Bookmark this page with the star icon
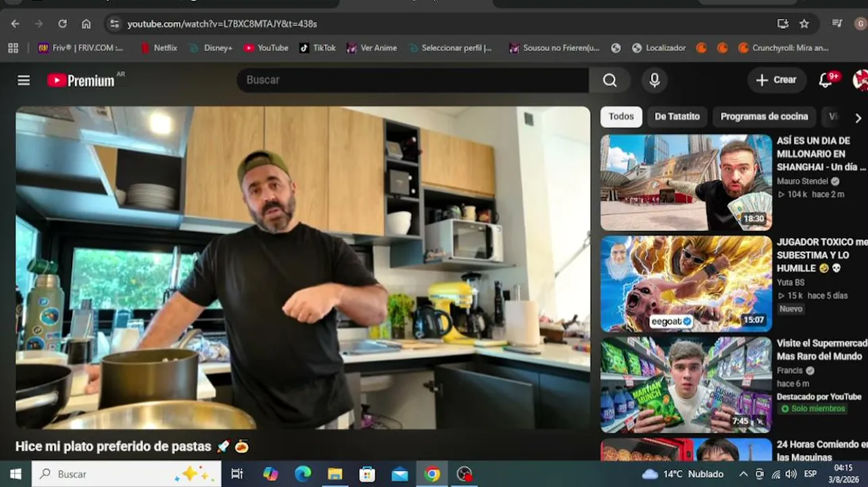The height and width of the screenshot is (487, 868). pyautogui.click(x=804, y=24)
